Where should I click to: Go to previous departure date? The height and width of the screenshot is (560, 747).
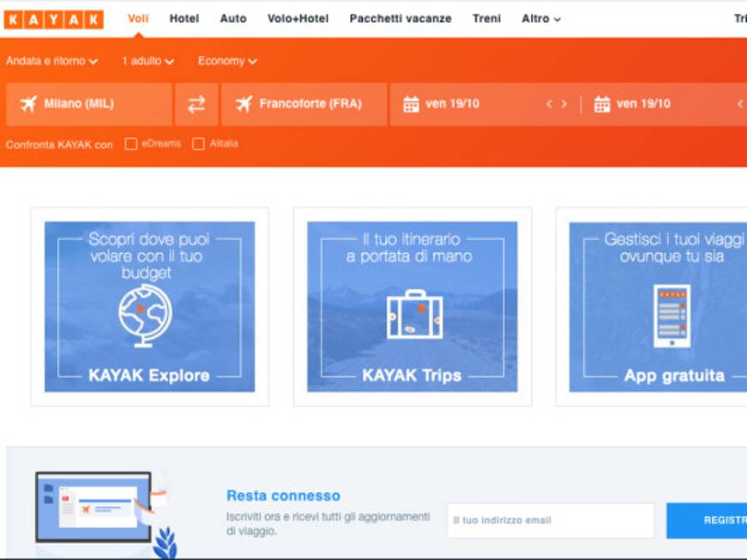pos(549,104)
